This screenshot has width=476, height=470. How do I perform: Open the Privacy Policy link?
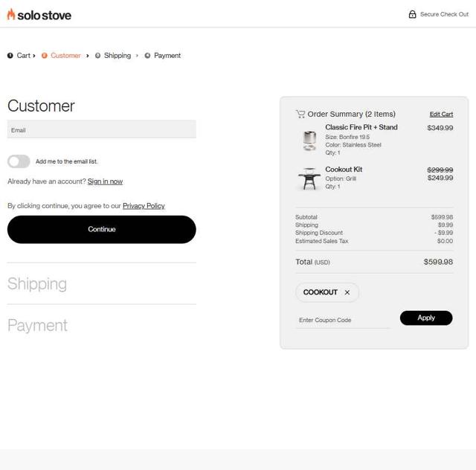(144, 206)
